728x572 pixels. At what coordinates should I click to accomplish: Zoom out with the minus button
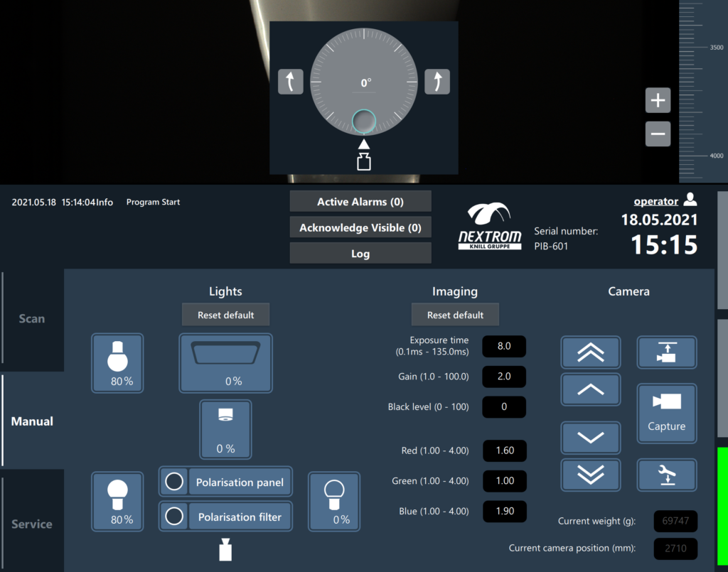[x=658, y=134]
